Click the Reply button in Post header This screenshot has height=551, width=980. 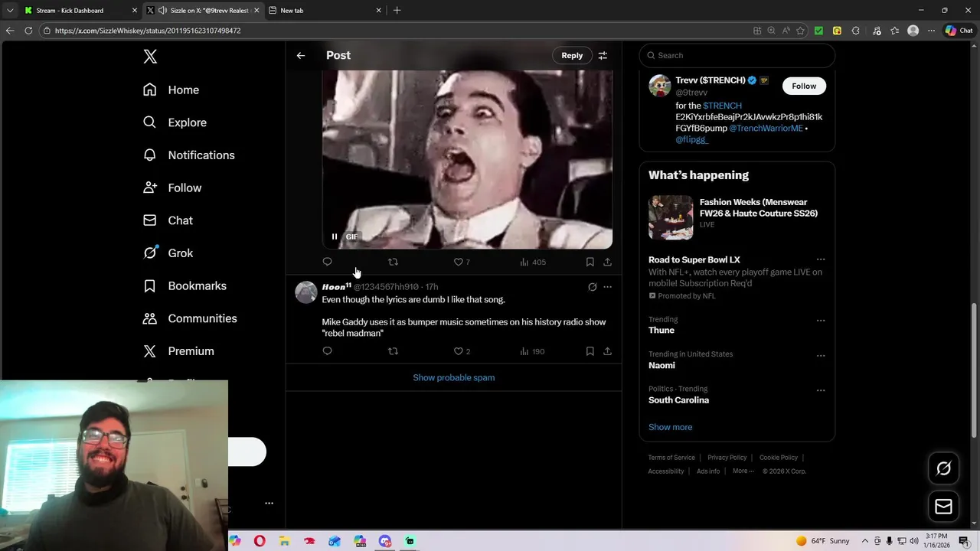572,55
